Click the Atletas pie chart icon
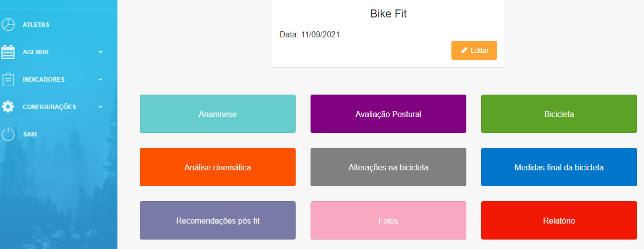 (x=8, y=25)
